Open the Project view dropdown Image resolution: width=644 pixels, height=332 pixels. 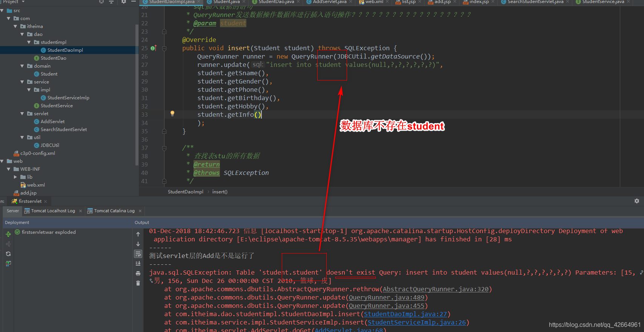[x=23, y=2]
